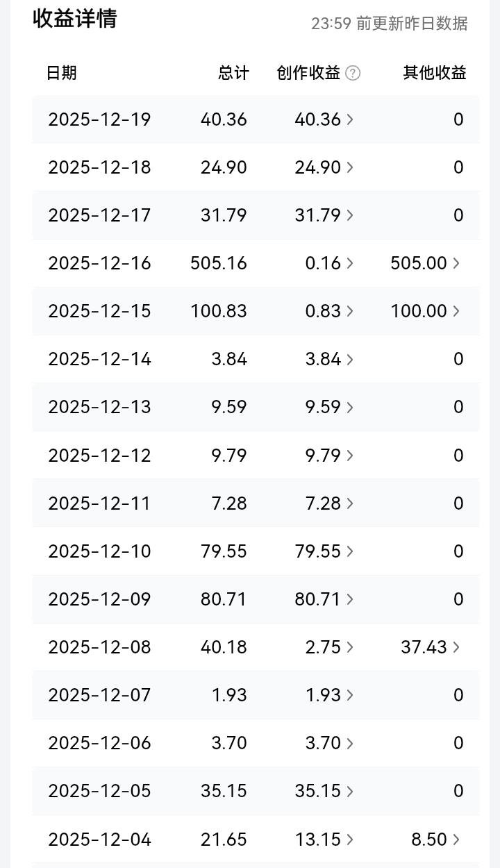
Task: Tap the 2.75 创作收益 entry
Action: coord(330,647)
